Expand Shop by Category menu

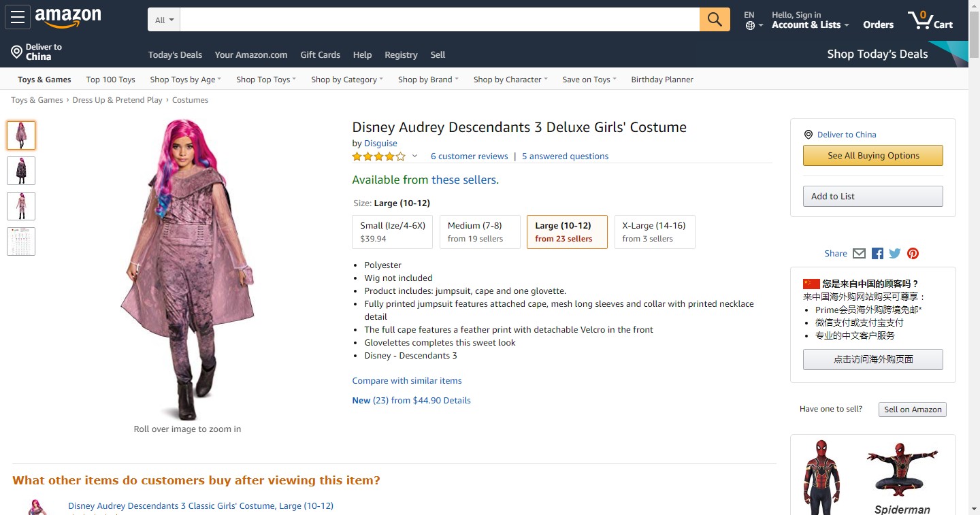pyautogui.click(x=346, y=80)
